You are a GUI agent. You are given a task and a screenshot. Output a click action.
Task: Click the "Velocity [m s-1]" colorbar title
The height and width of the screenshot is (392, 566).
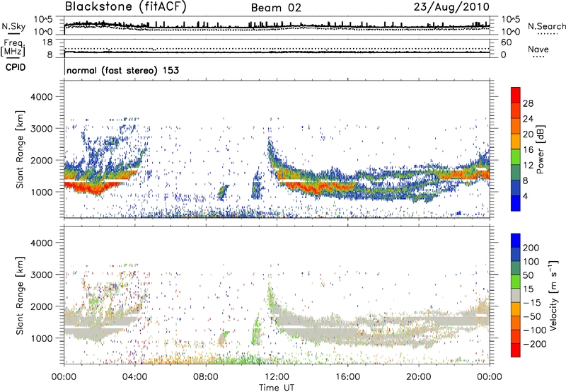pyautogui.click(x=553, y=295)
